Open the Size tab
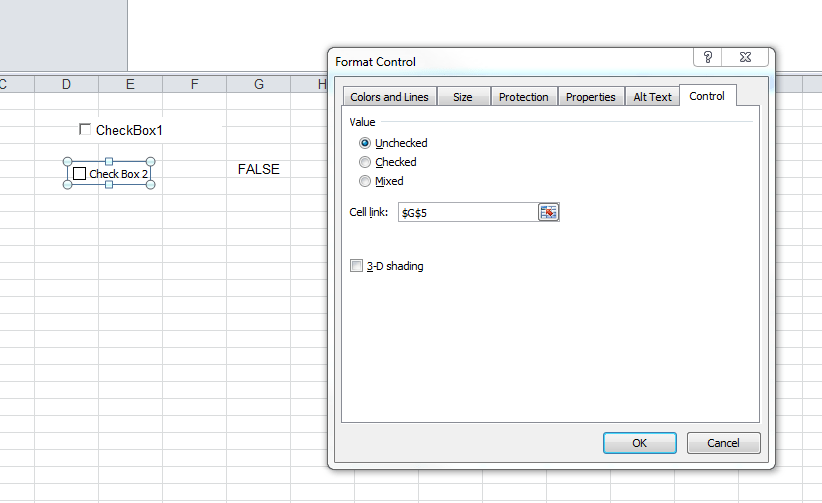Screen dimensions: 822x503 click(x=463, y=97)
